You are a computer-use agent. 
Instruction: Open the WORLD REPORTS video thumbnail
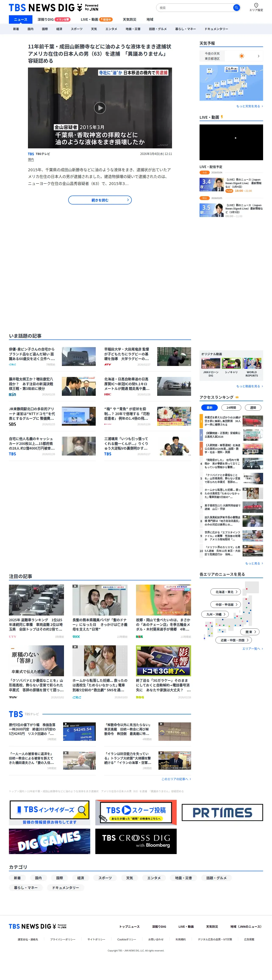[x=252, y=364]
